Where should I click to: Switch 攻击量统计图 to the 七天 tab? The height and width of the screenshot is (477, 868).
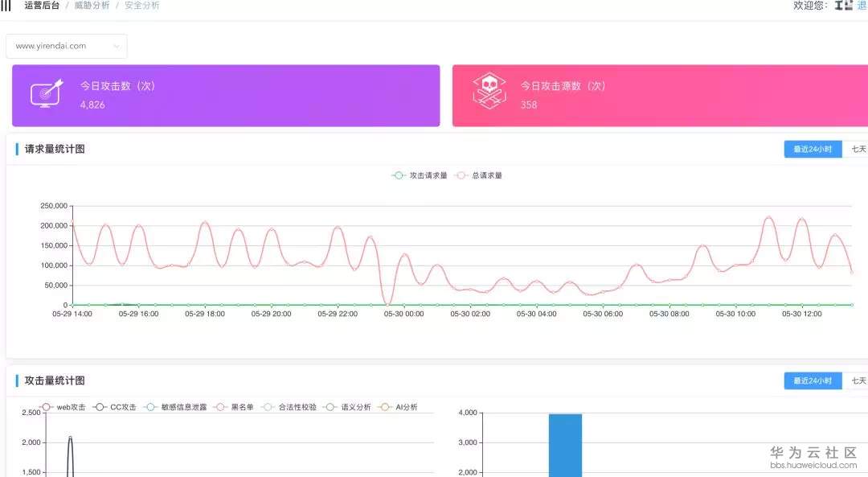858,380
